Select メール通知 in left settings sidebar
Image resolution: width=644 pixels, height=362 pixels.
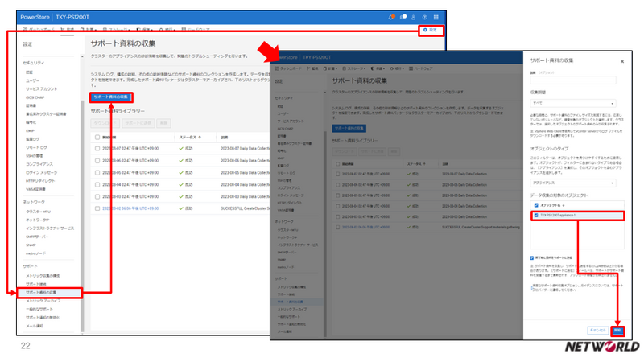point(34,326)
